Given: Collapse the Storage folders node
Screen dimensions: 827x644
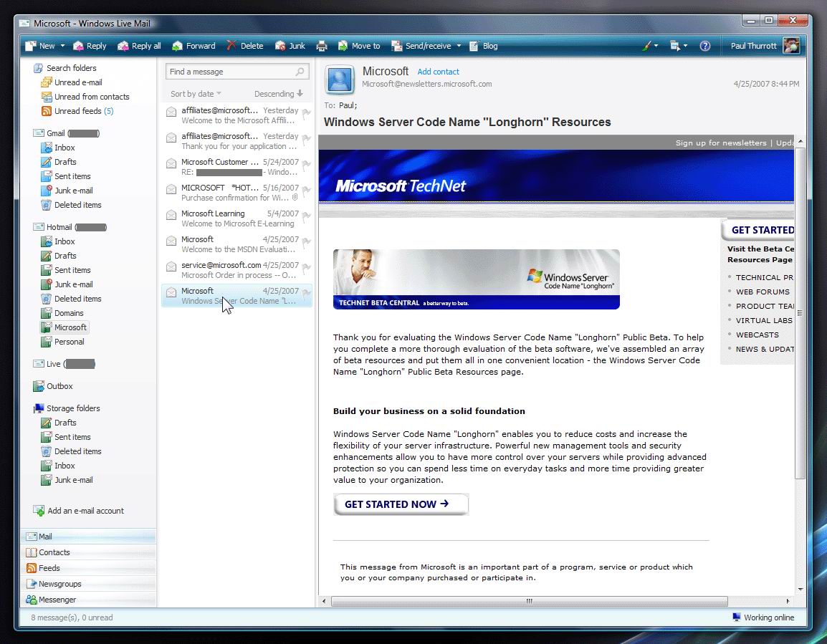Looking at the screenshot, I should click(39, 408).
